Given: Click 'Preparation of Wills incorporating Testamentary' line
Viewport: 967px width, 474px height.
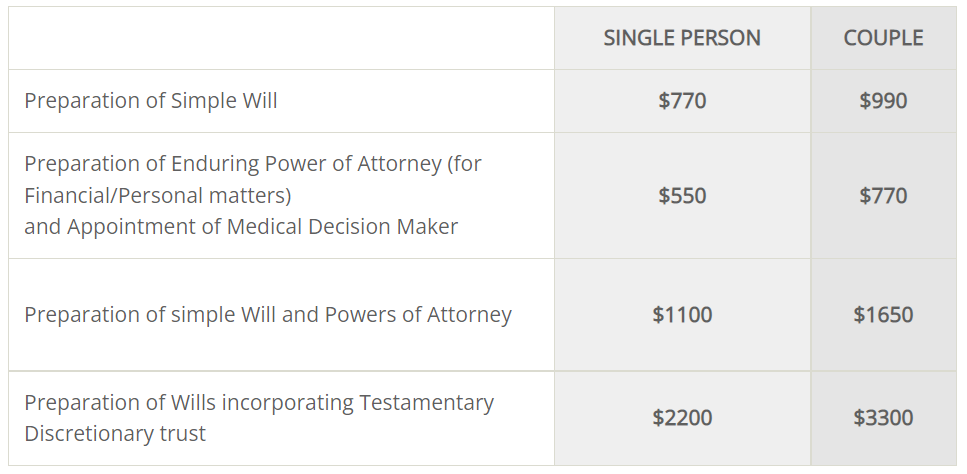Looking at the screenshot, I should 259,402.
